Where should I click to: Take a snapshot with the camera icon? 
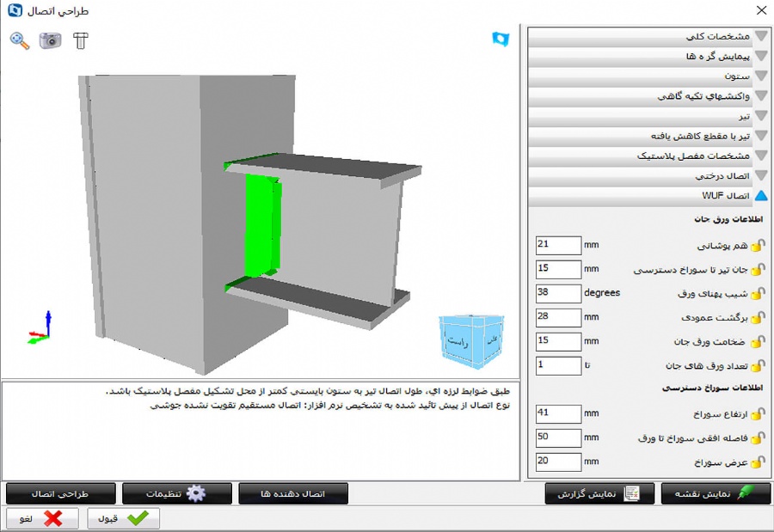point(51,40)
